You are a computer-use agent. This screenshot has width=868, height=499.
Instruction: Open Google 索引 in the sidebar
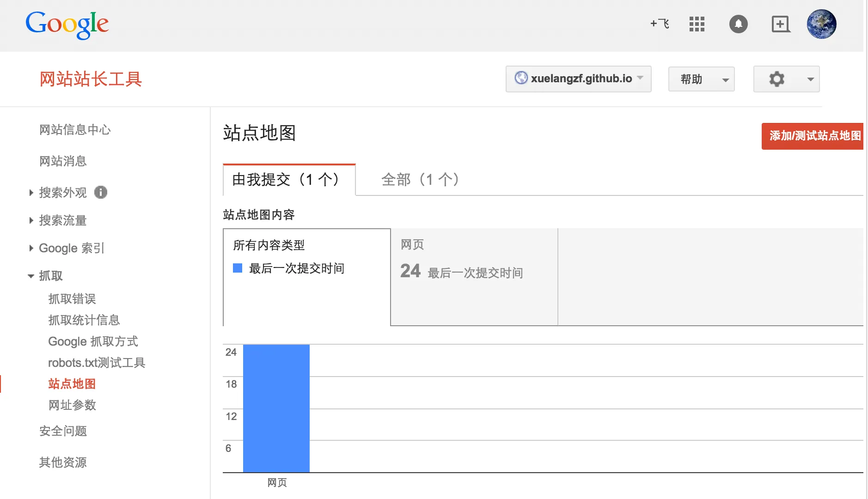point(72,248)
